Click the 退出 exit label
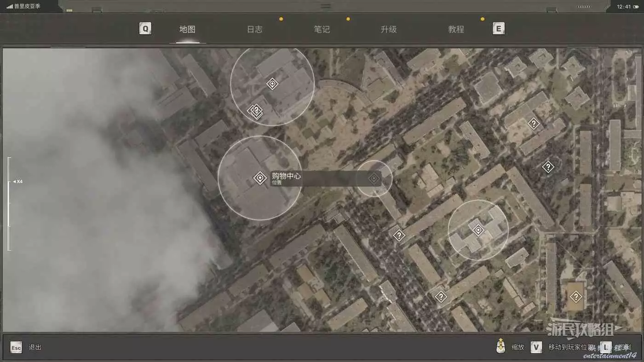Screen dimensions: 644x362 (35, 347)
